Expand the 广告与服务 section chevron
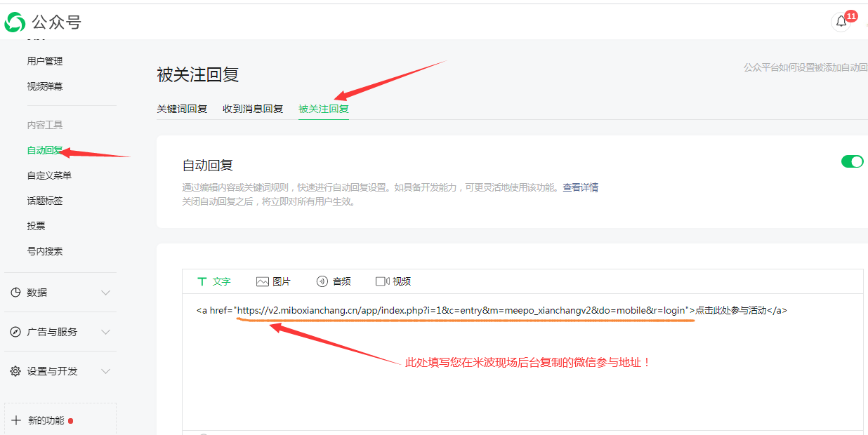The image size is (868, 435). click(x=105, y=332)
